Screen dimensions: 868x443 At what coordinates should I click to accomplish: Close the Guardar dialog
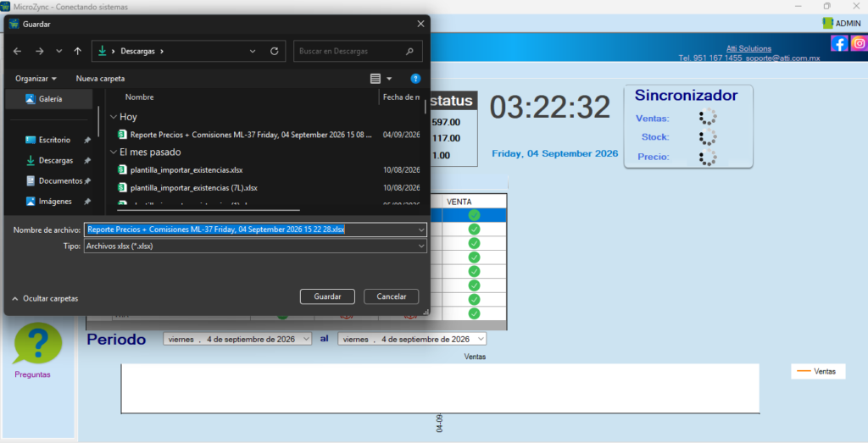tap(420, 24)
